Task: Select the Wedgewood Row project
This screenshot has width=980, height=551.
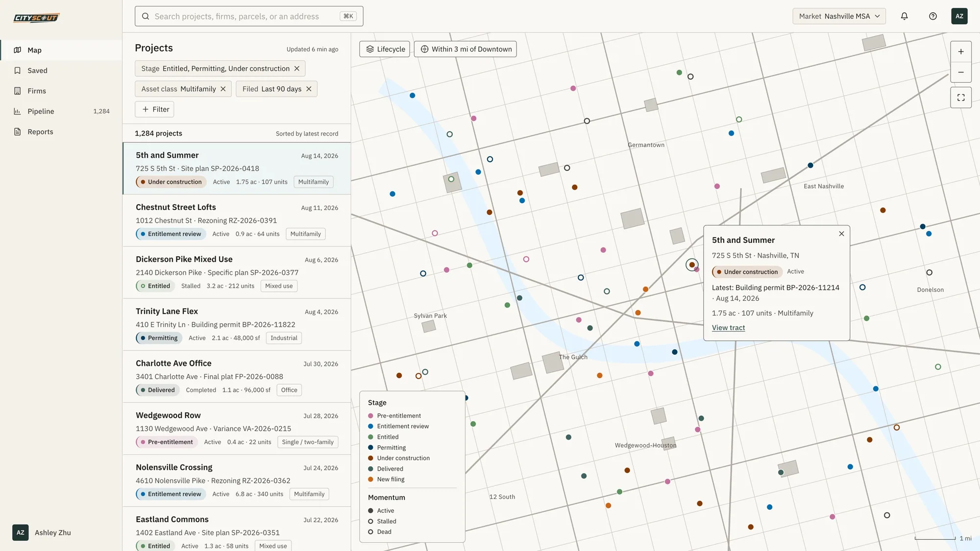Action: [237, 429]
